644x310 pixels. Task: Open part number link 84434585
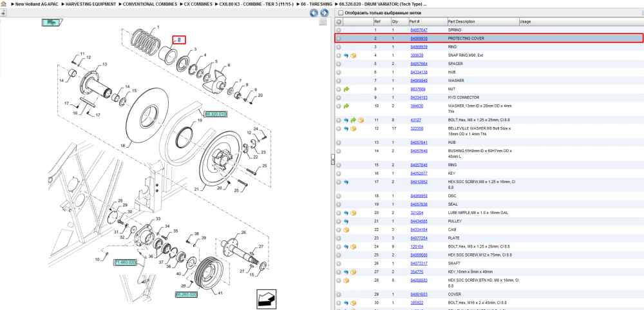[x=419, y=221]
